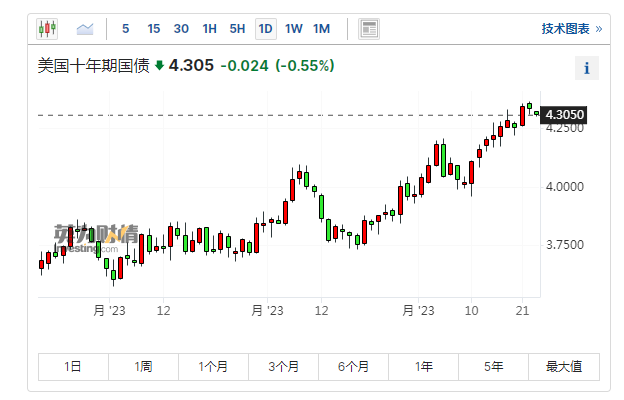Show the 1日 time range
The height and width of the screenshot is (400, 624).
(73, 367)
